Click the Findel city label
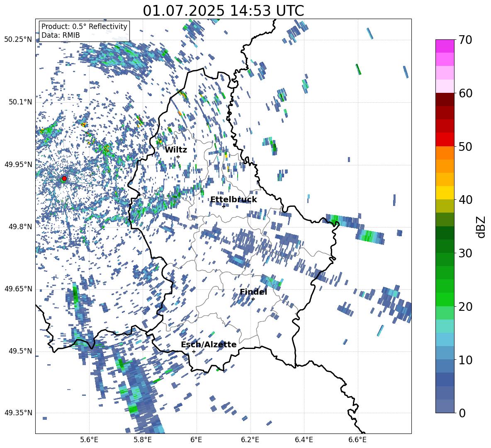491x448 pixels. (253, 292)
